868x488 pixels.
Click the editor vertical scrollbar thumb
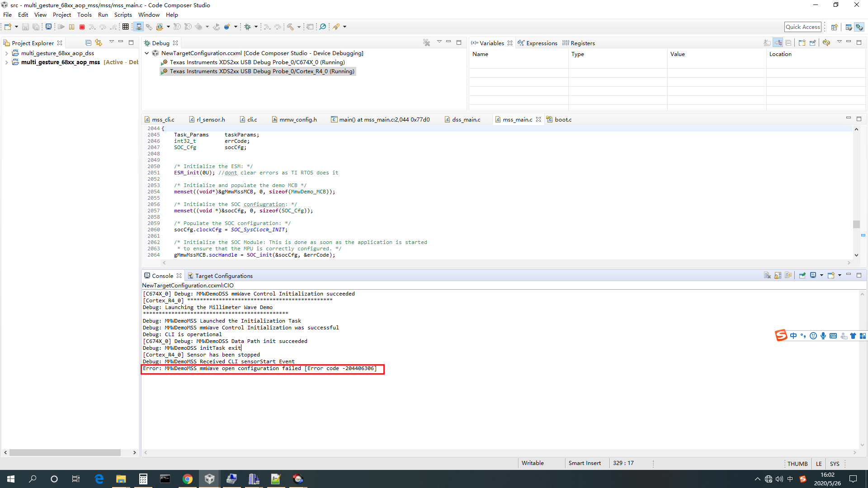pos(856,224)
